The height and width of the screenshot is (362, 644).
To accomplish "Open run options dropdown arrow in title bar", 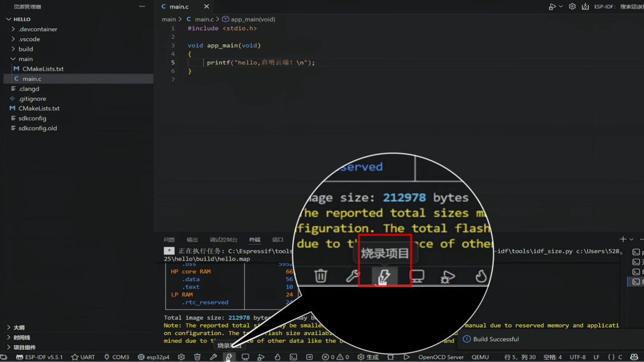I will pyautogui.click(x=561, y=7).
